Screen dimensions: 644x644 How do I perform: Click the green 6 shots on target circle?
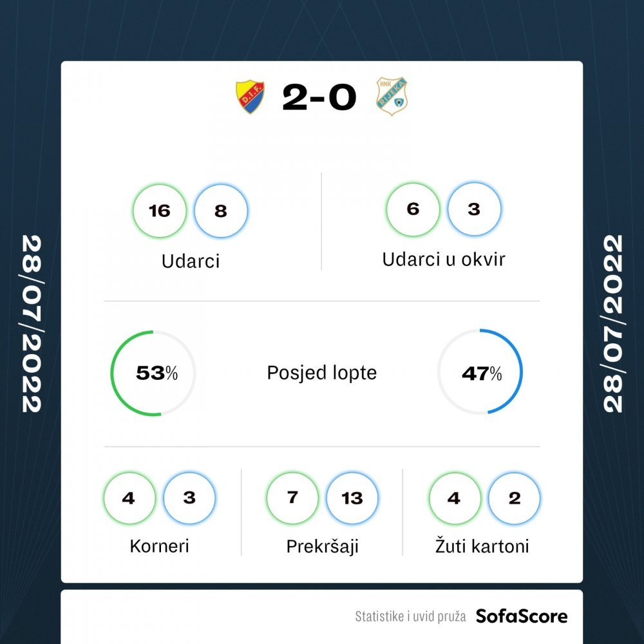pyautogui.click(x=413, y=209)
